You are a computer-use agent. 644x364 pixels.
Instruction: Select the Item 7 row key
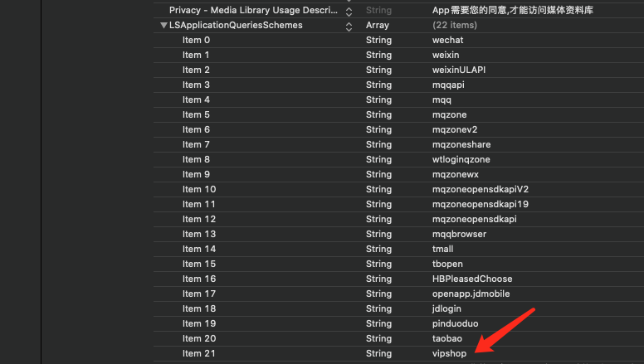(196, 144)
